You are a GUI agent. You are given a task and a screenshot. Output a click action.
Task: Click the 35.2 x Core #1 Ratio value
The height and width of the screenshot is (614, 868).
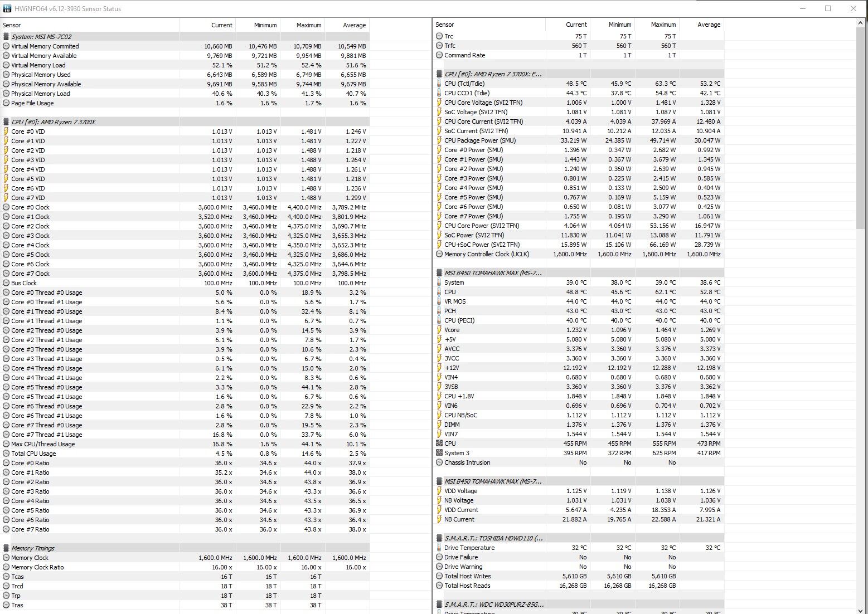pos(224,472)
